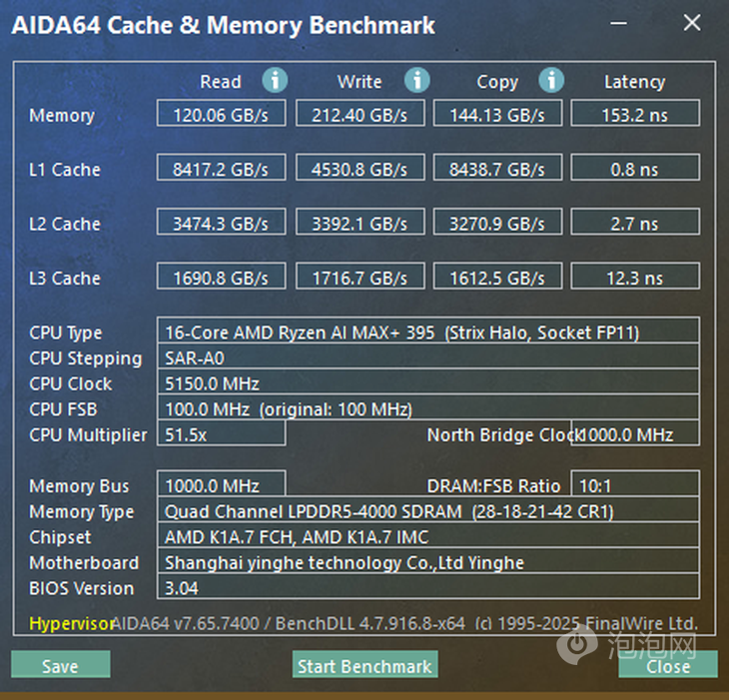Close the window with the X icon
The width and height of the screenshot is (729, 700).
point(691,23)
